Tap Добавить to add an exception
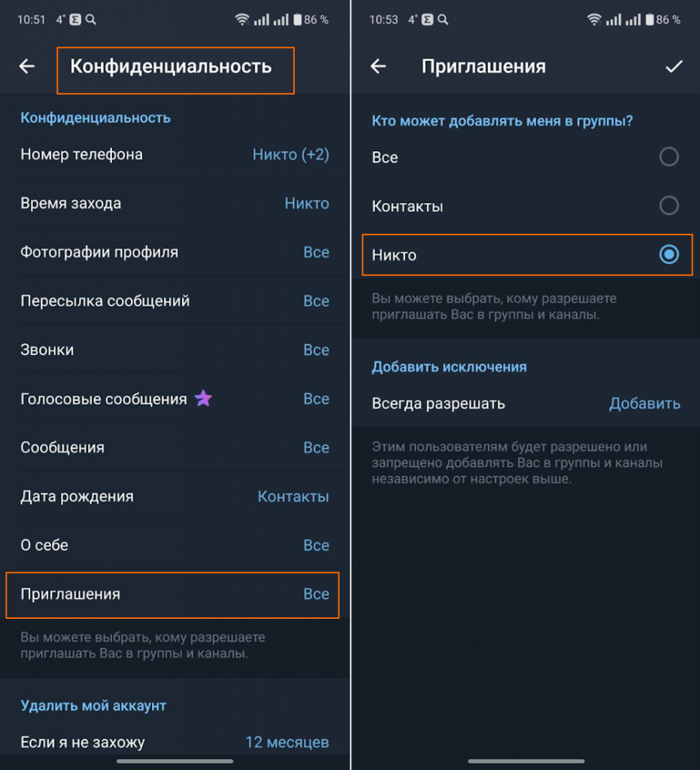This screenshot has width=700, height=770. click(644, 404)
